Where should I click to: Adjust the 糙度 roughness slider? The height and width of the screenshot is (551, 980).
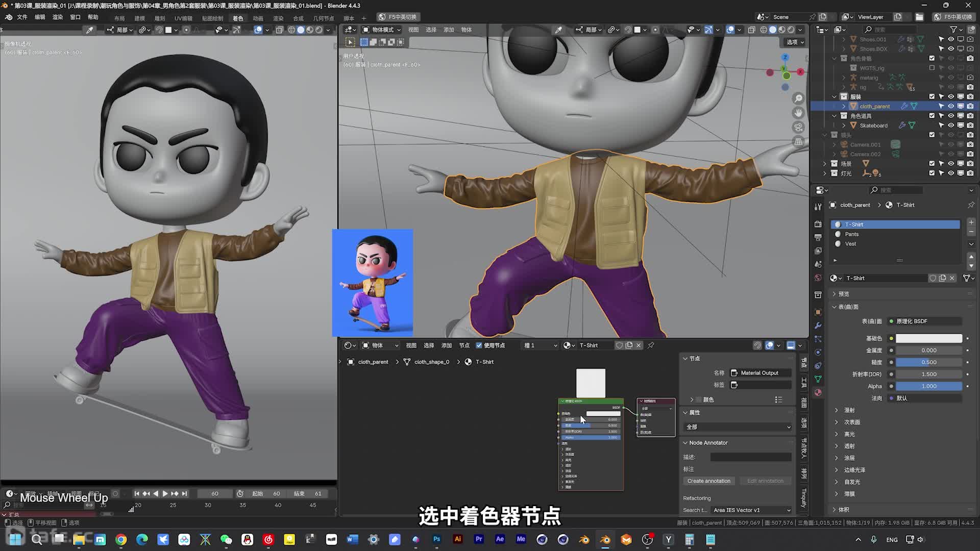pos(929,362)
